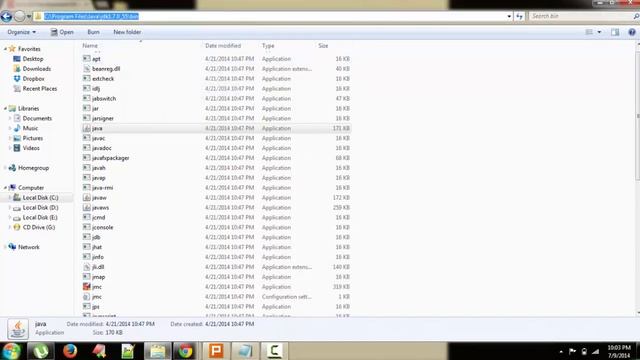
Task: Select the java application icon in list
Action: pos(87,128)
